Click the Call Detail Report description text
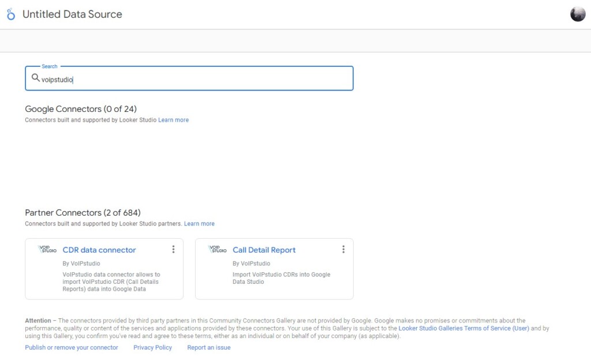The width and height of the screenshot is (591, 364). coord(281,278)
